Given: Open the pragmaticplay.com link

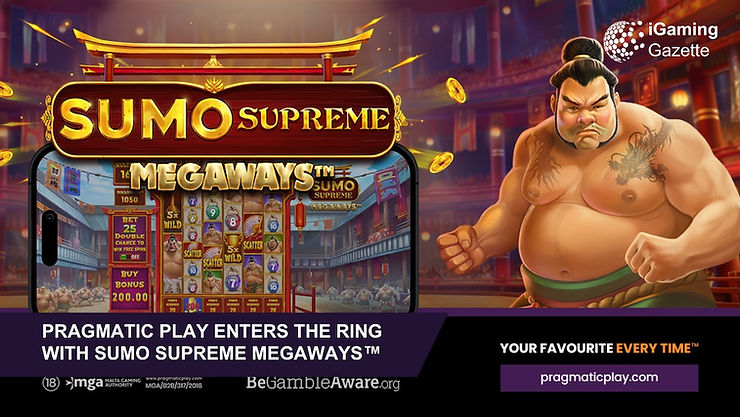Looking at the screenshot, I should click(599, 377).
